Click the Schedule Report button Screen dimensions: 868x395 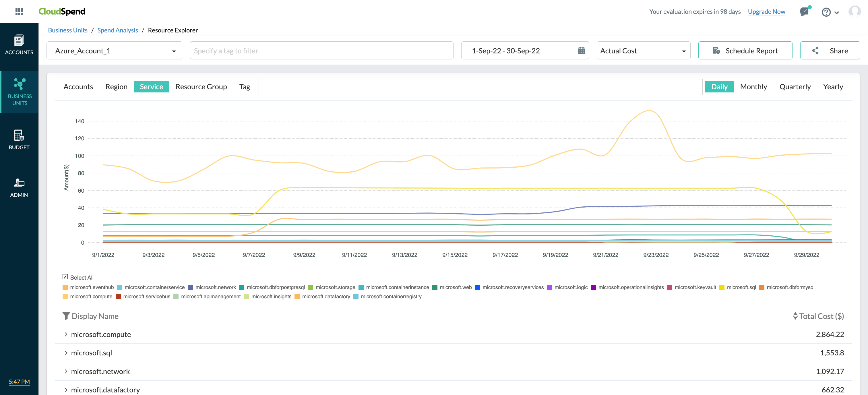[x=745, y=51]
